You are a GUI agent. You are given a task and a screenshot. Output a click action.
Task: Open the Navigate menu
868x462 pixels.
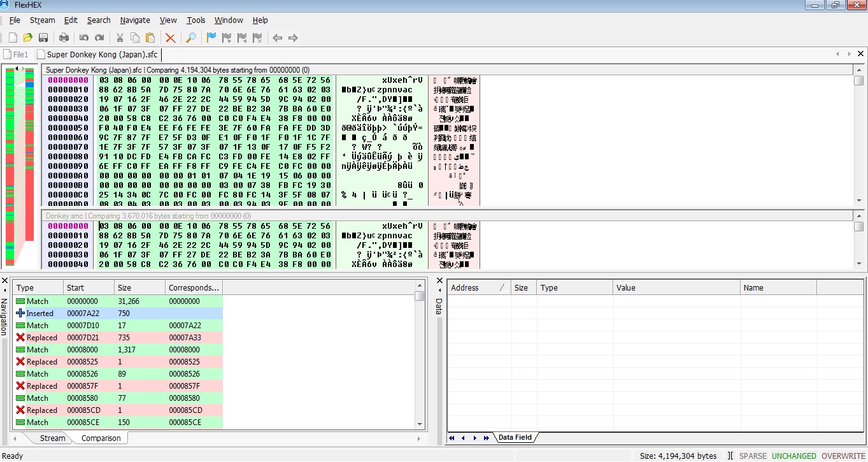(135, 20)
